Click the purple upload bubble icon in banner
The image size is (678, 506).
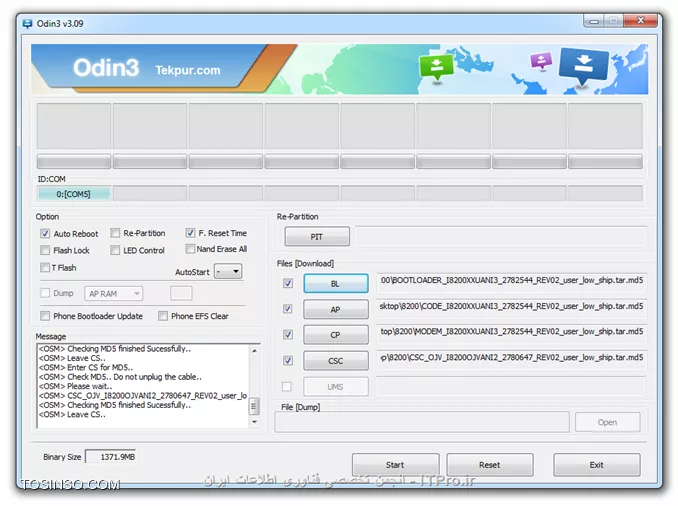click(x=541, y=61)
